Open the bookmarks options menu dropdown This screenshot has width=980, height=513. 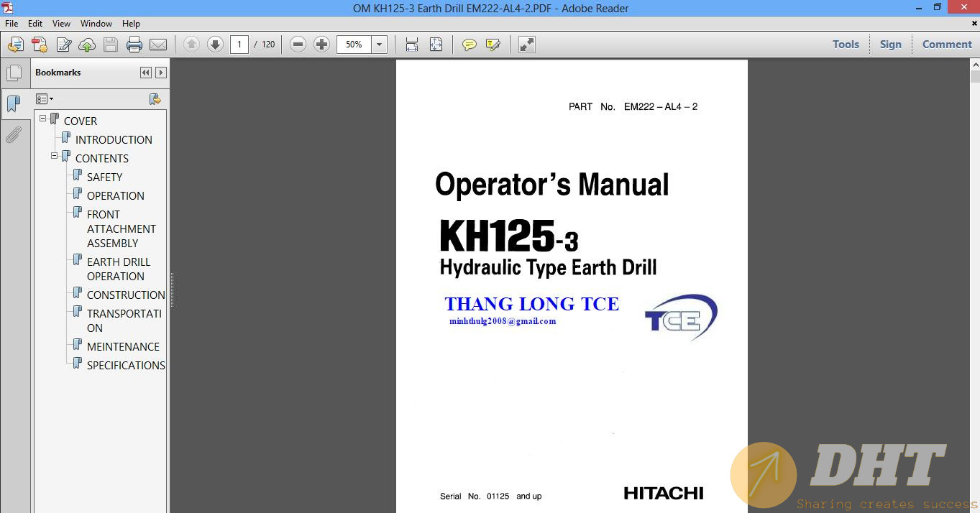pyautogui.click(x=45, y=99)
